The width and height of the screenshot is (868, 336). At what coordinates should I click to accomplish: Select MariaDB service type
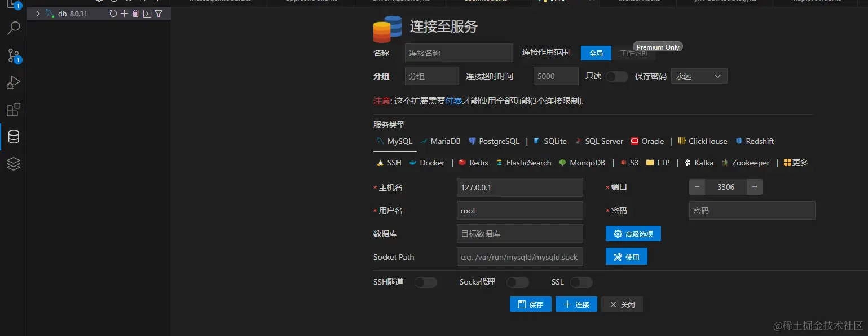pos(440,141)
